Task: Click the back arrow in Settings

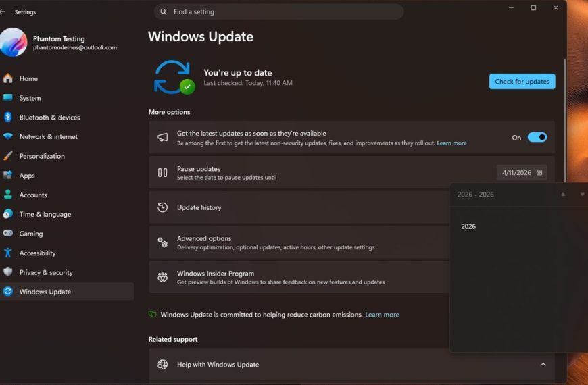Action: 3,12
